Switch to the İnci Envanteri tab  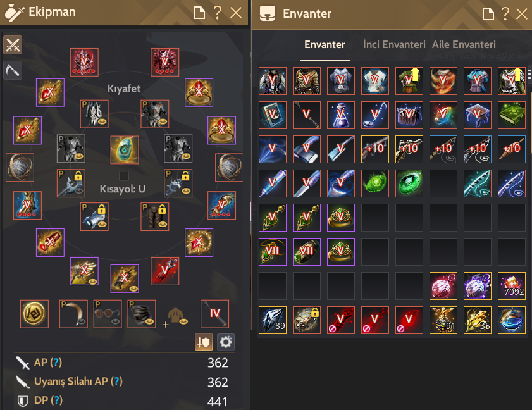[394, 44]
